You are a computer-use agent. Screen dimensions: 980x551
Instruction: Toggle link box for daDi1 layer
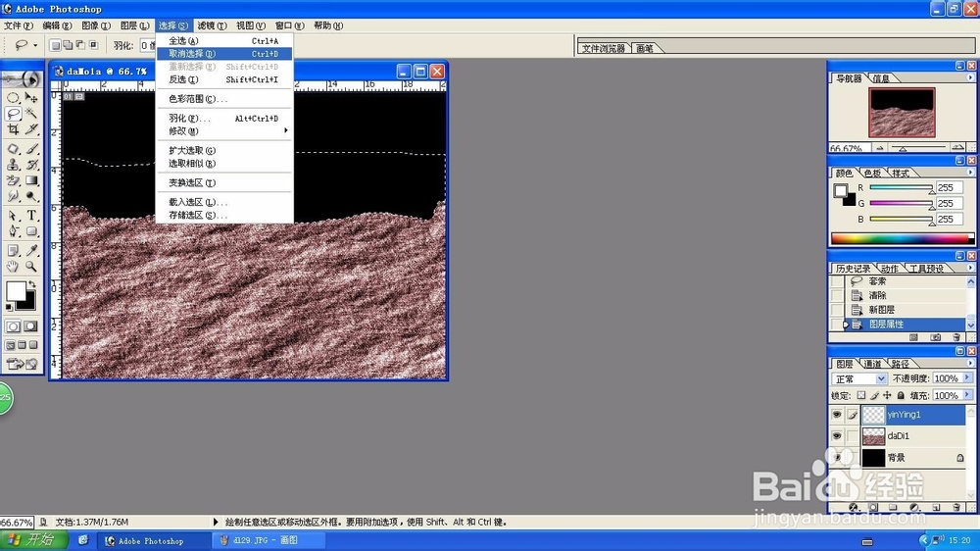(x=853, y=436)
